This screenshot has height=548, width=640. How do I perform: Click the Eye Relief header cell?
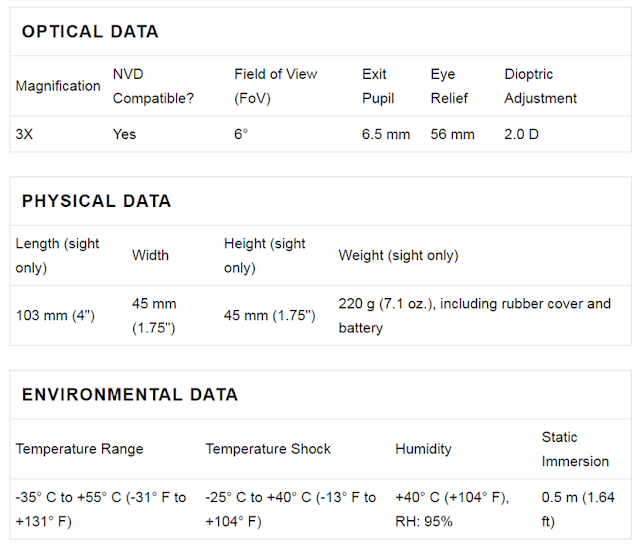[449, 86]
